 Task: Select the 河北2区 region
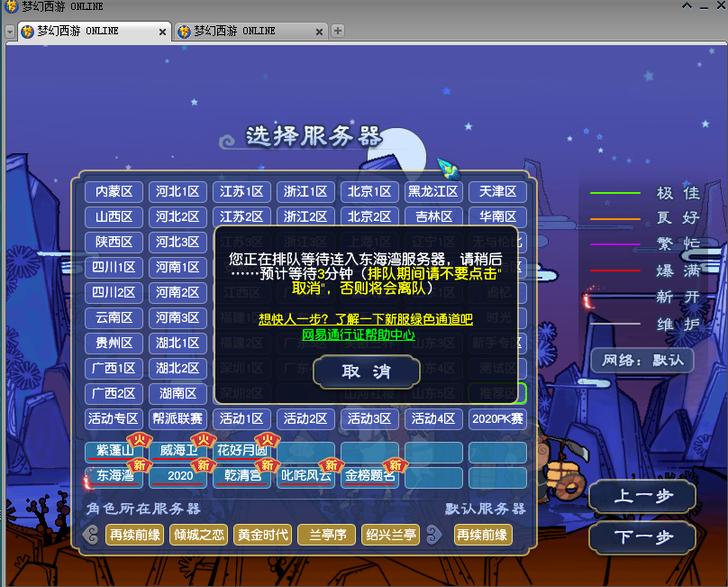[x=177, y=216]
